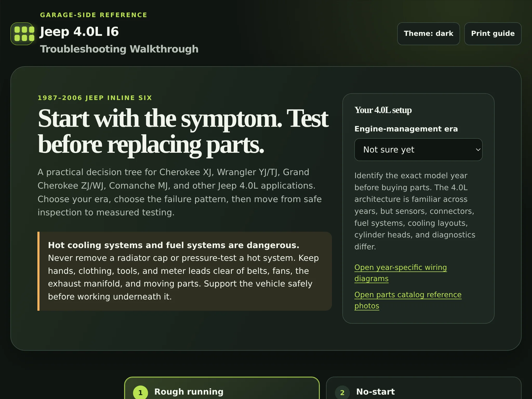Image resolution: width=532 pixels, height=399 pixels.
Task: Toggle the Theme: dark button
Action: point(428,34)
